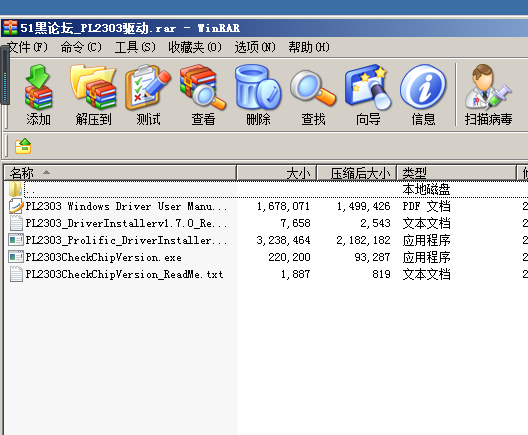The image size is (528, 435).
Task: Open the 选项(N) options menu
Action: pyautogui.click(x=255, y=47)
